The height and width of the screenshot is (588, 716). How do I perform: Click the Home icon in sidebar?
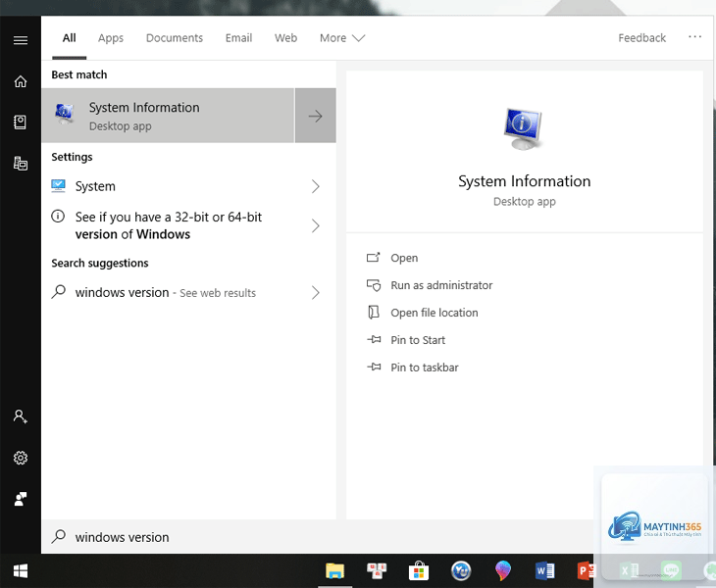(20, 81)
